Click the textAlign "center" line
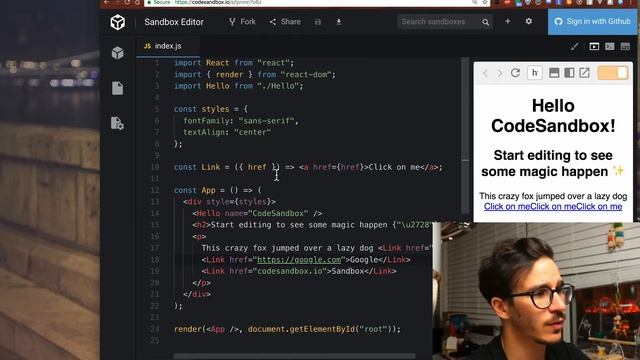 click(227, 132)
